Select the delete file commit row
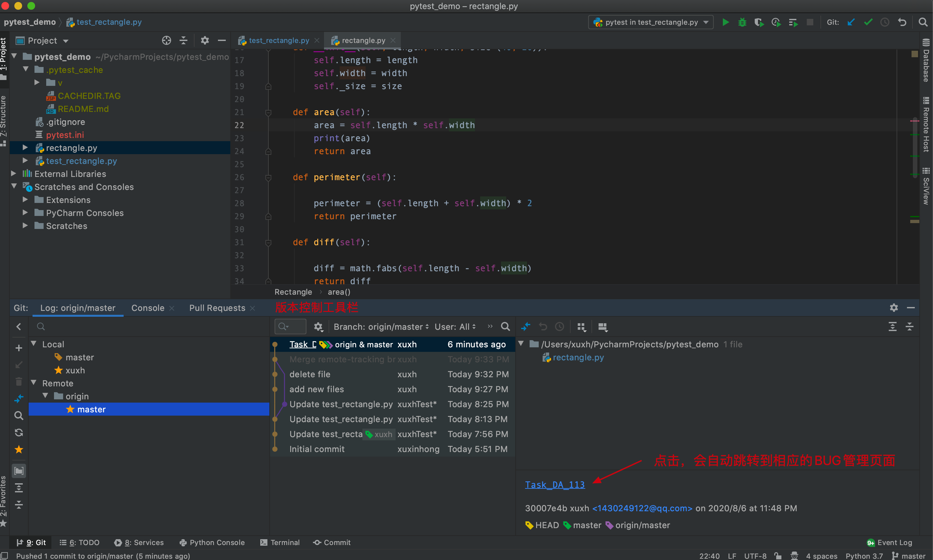933x560 pixels. pyautogui.click(x=393, y=374)
